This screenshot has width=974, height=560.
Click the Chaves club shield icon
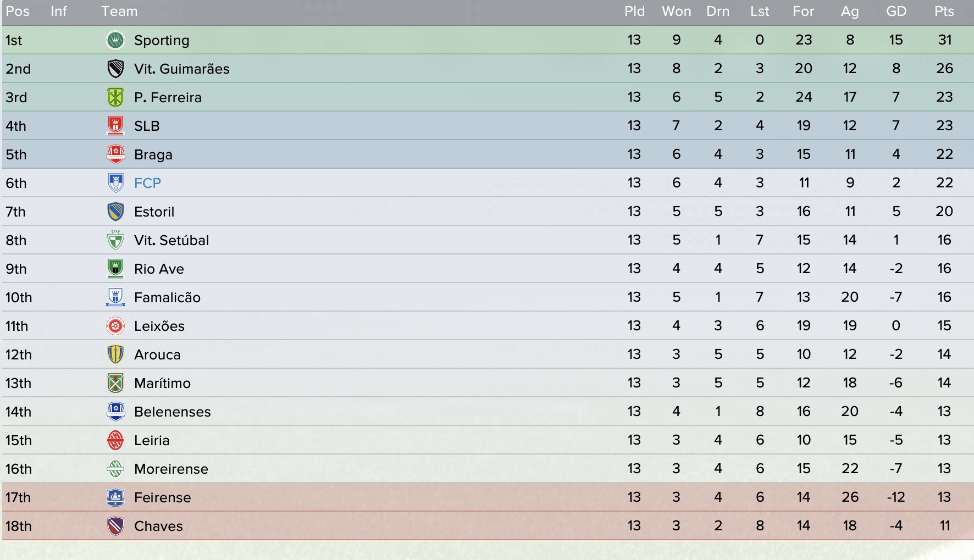[x=115, y=526]
